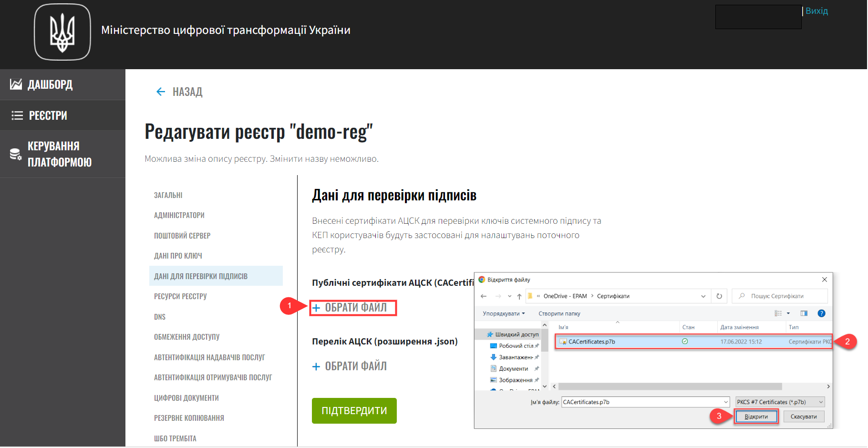This screenshot has height=448, width=868.
Task: Click the up-one-level arrow in file dialog
Action: tap(519, 296)
